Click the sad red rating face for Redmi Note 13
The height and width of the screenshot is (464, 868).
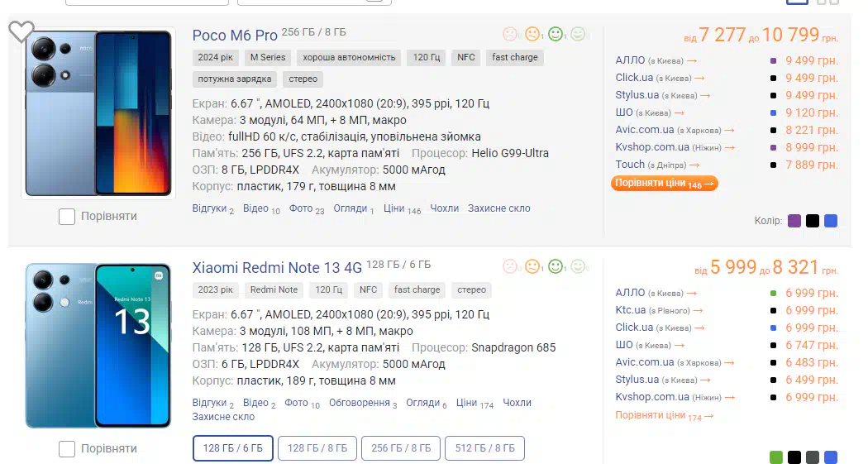click(509, 267)
